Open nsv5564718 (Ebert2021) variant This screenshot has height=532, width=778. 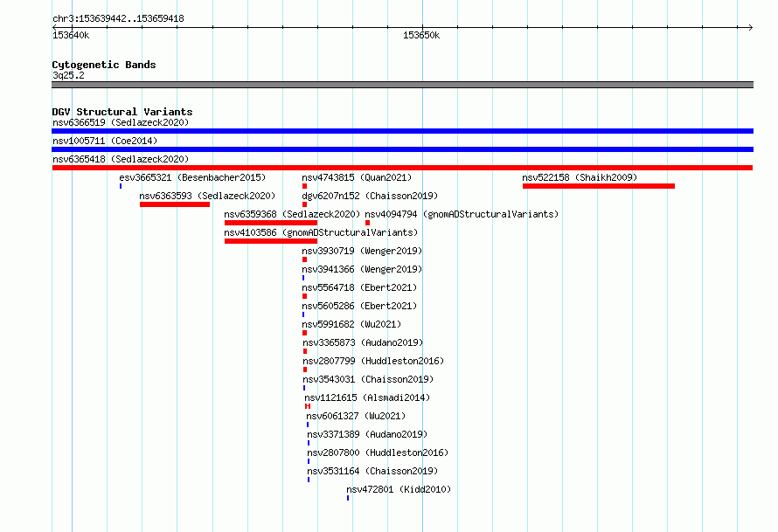click(x=359, y=287)
